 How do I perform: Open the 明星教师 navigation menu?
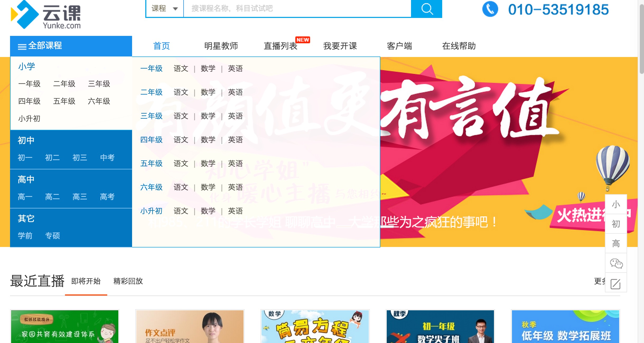tap(221, 46)
